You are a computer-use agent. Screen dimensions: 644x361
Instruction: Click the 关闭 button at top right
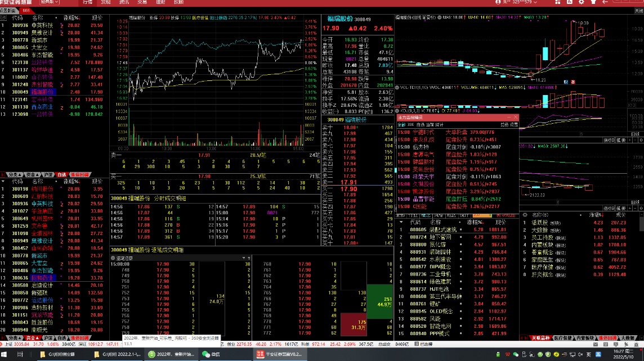pyautogui.click(x=639, y=11)
